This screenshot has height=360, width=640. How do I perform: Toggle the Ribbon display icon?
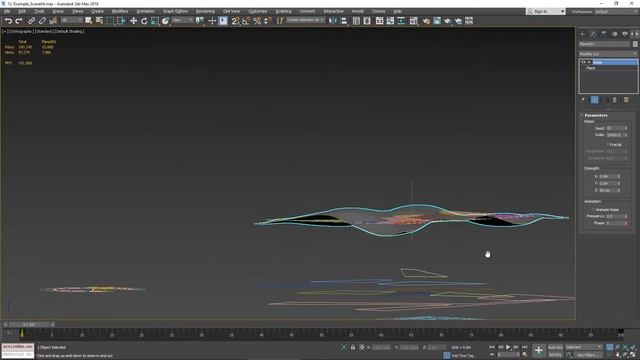pyautogui.click(x=380, y=21)
